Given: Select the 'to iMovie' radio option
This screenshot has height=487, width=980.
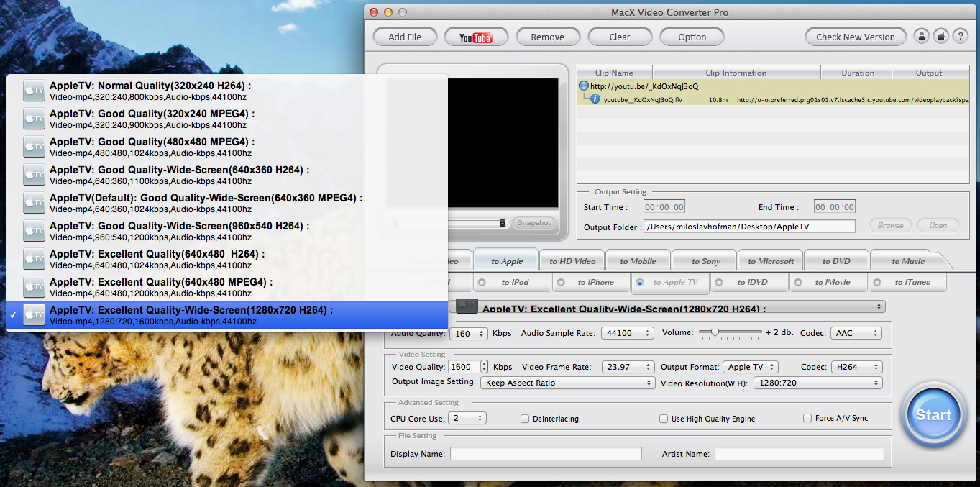Looking at the screenshot, I should click(798, 282).
